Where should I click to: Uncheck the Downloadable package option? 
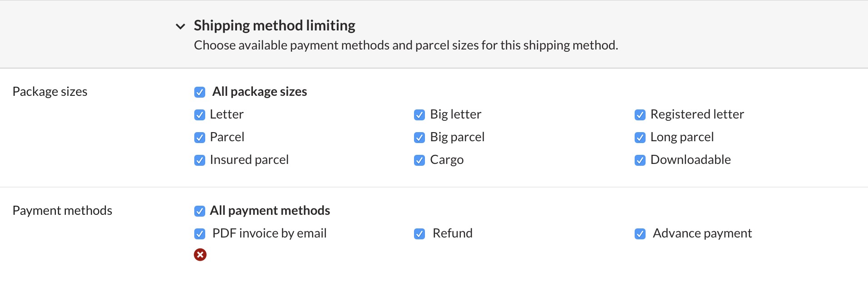click(x=640, y=160)
